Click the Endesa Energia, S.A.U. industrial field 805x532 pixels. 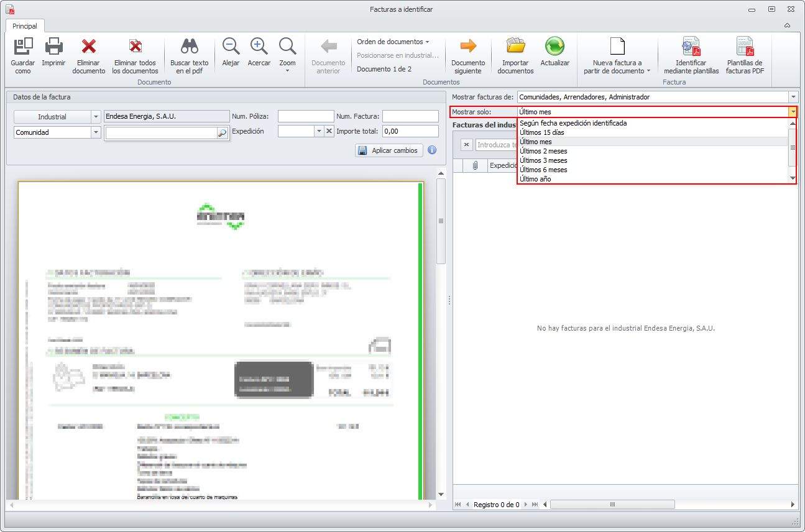(x=167, y=116)
